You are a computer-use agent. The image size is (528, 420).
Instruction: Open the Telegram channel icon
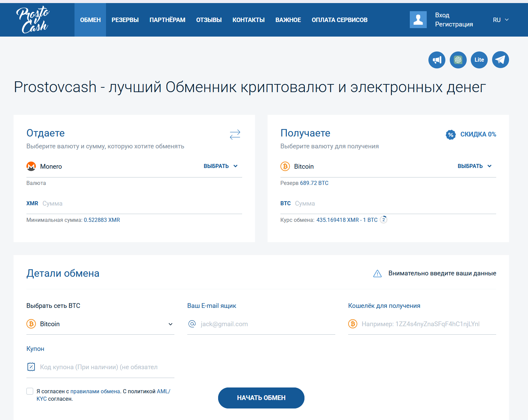coord(501,60)
